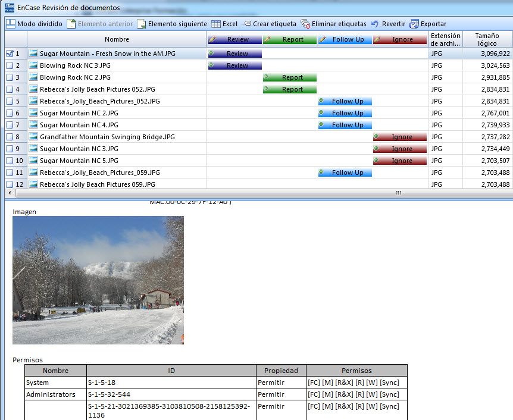Enable the checkbox for row 12

(x=10, y=184)
